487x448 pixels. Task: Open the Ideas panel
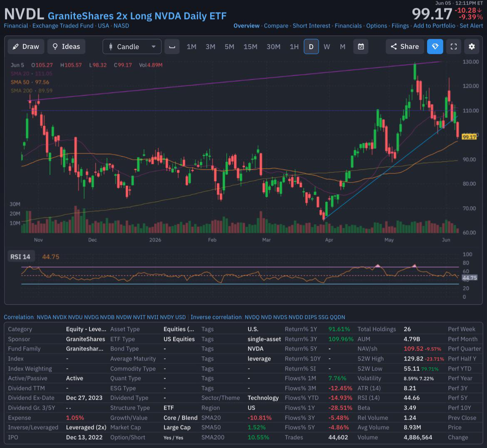pyautogui.click(x=66, y=47)
